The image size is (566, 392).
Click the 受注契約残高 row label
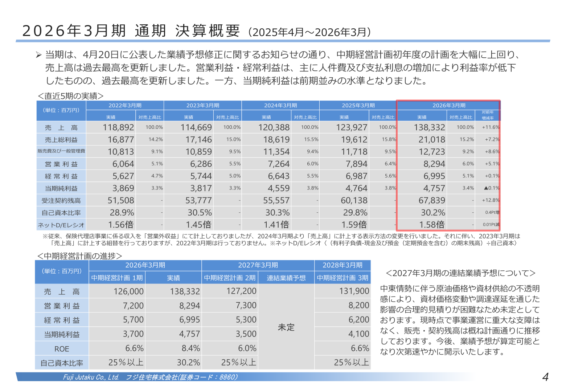coord(61,200)
